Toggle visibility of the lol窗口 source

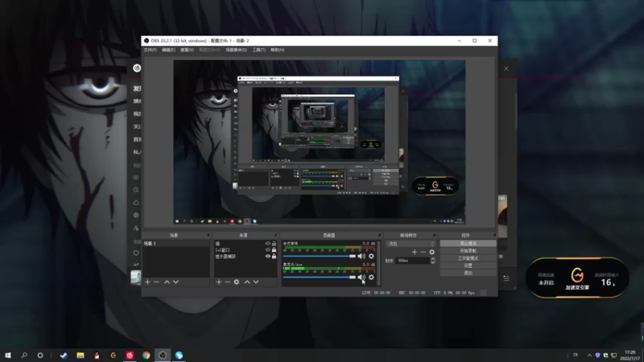(268, 250)
